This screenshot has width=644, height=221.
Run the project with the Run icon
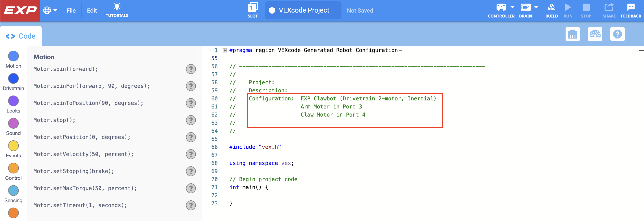coord(568,7)
